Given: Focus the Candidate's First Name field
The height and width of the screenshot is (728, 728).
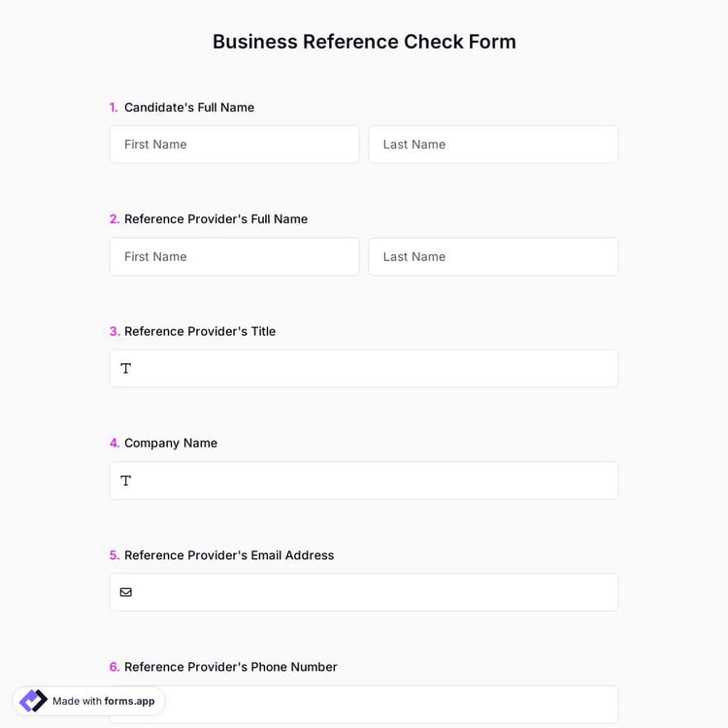Looking at the screenshot, I should click(234, 145).
